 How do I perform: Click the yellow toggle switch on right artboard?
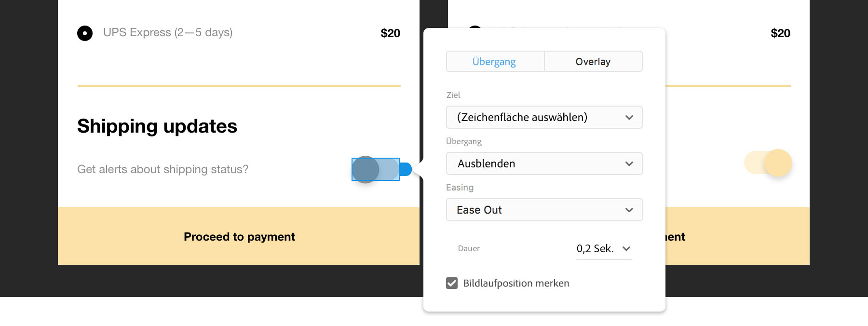tap(768, 163)
